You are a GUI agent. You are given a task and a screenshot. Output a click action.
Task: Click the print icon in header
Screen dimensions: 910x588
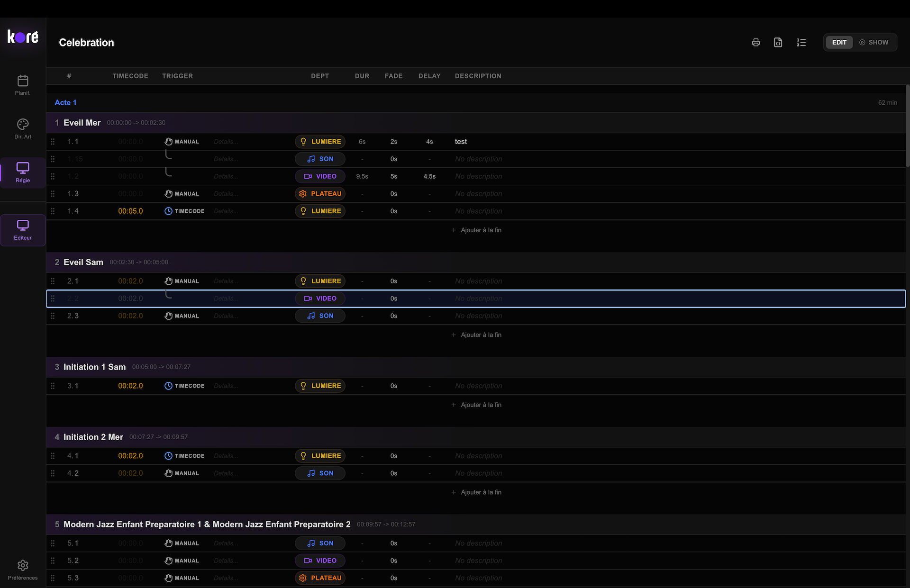pyautogui.click(x=756, y=43)
